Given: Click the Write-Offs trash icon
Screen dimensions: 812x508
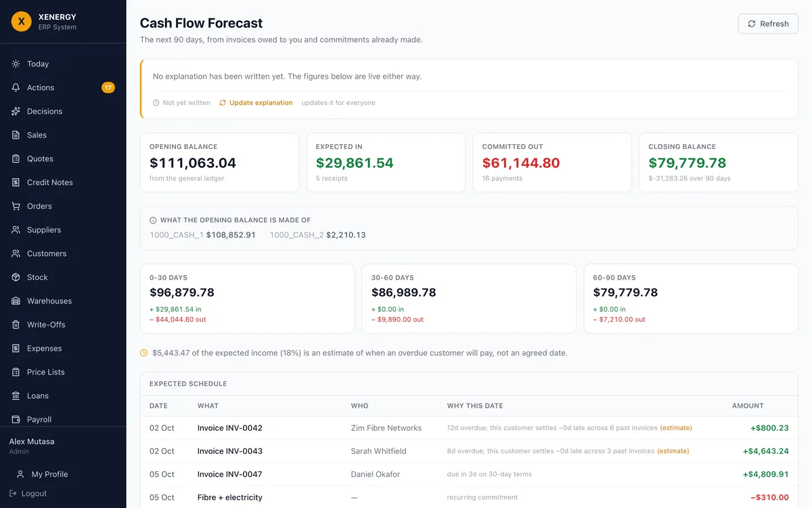Looking at the screenshot, I should [16, 324].
